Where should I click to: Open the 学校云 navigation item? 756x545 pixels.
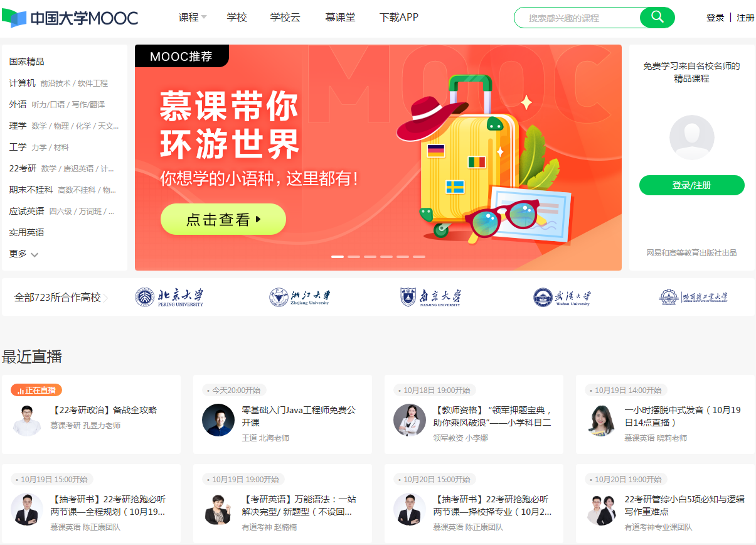(x=285, y=18)
